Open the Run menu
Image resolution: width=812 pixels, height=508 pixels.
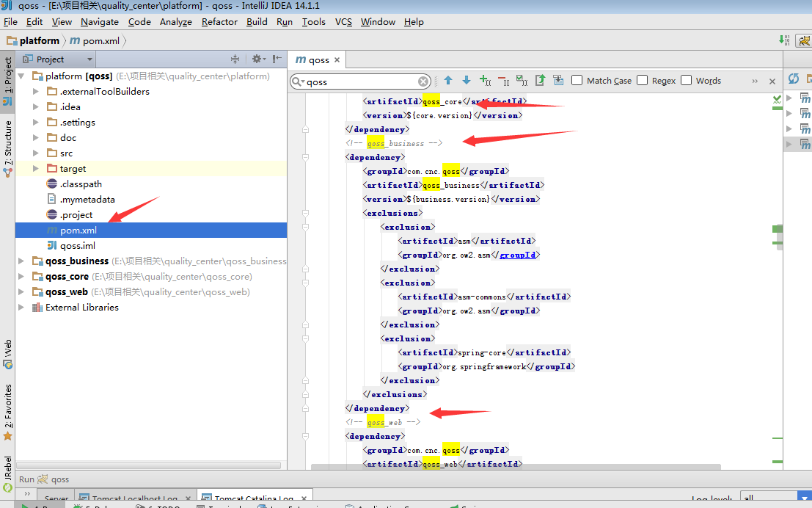coord(285,22)
